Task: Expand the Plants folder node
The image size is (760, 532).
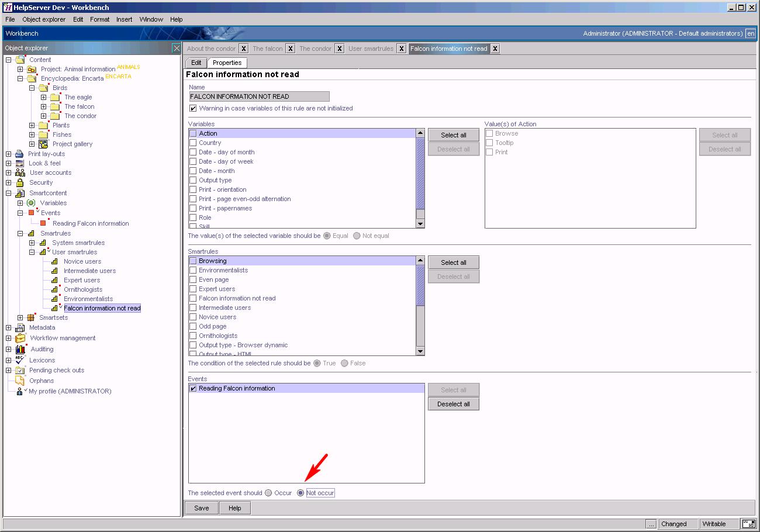Action: tap(32, 125)
